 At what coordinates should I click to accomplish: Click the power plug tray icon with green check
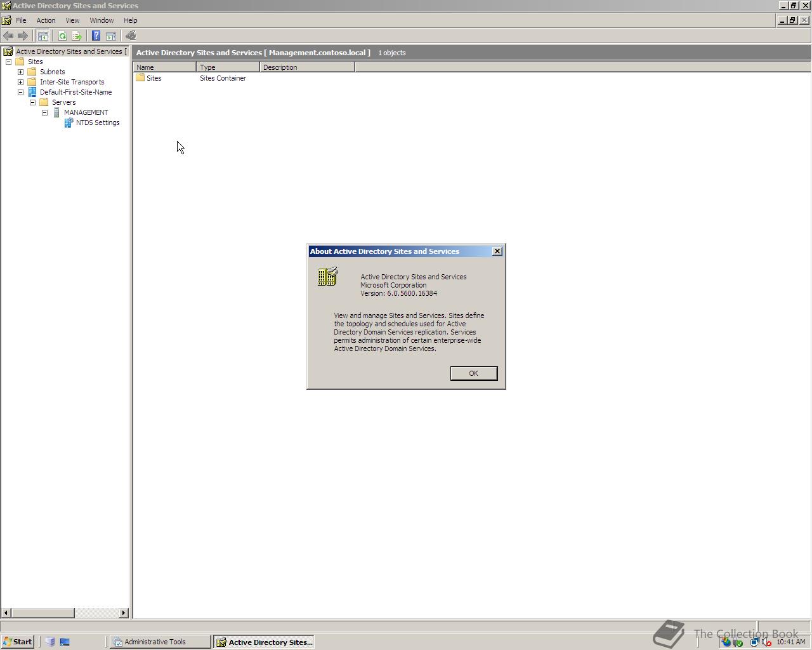tap(738, 642)
